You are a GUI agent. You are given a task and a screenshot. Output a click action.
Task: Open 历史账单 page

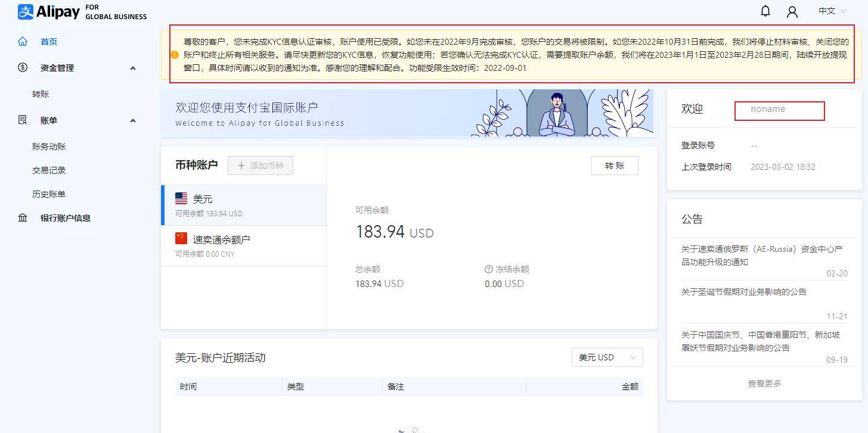coord(49,194)
